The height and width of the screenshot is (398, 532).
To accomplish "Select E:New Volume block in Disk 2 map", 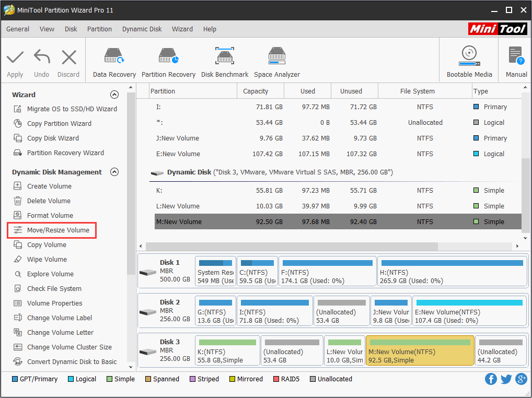I will pos(469,311).
